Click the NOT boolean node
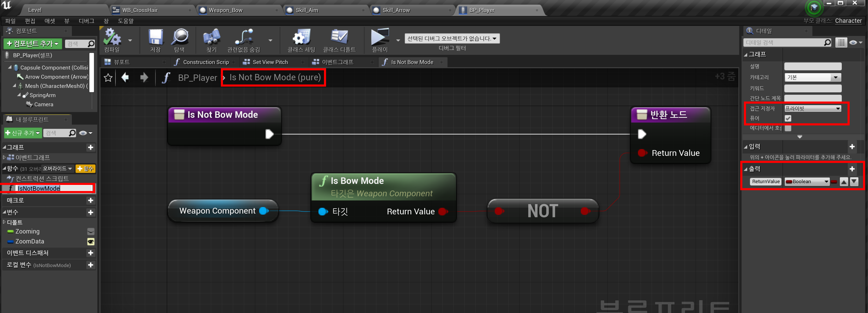 (543, 211)
